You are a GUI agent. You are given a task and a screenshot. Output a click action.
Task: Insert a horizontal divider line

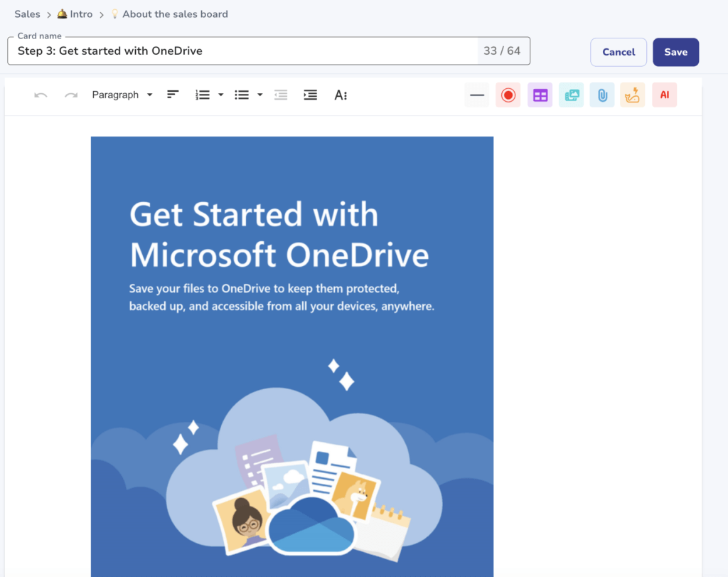tap(477, 95)
